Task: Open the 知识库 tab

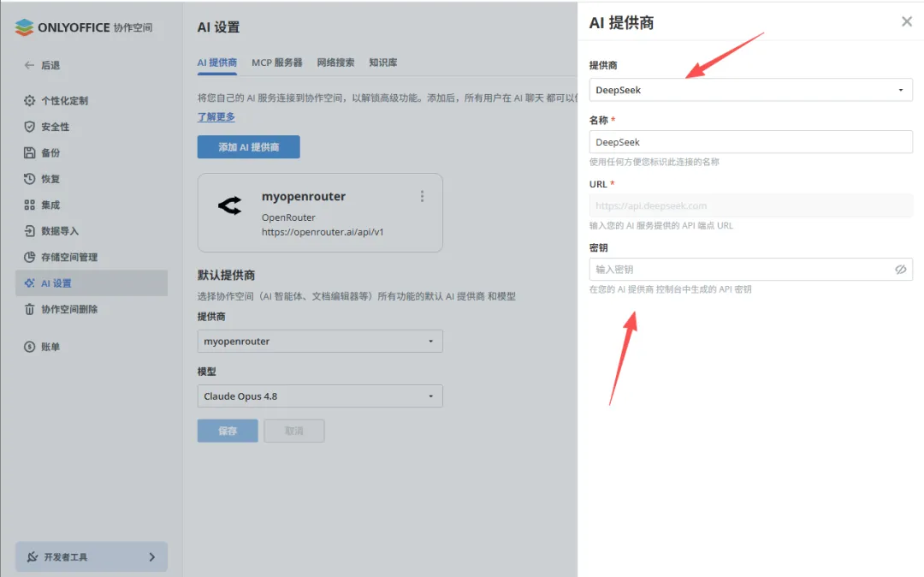Action: click(x=383, y=62)
